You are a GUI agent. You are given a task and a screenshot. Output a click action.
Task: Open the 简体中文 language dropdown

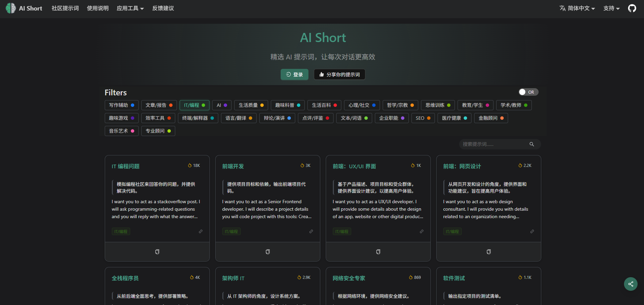(x=577, y=8)
